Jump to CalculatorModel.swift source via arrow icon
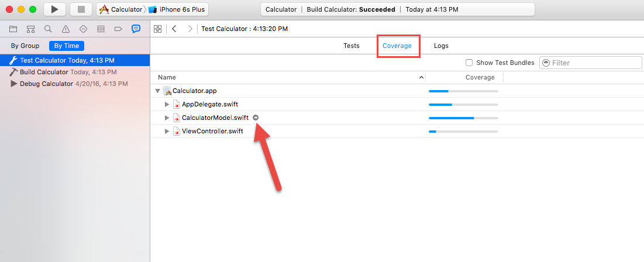 [x=256, y=118]
